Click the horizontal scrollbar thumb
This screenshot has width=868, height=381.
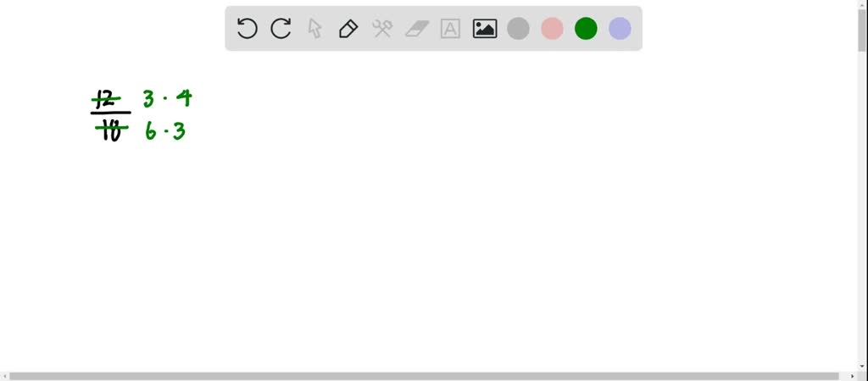424,376
